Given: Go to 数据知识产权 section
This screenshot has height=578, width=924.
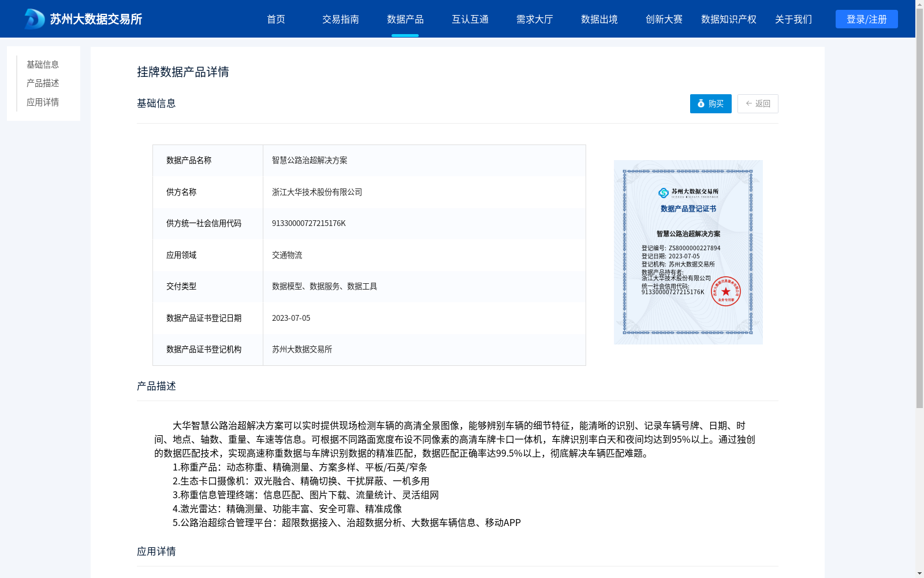Looking at the screenshot, I should [729, 19].
